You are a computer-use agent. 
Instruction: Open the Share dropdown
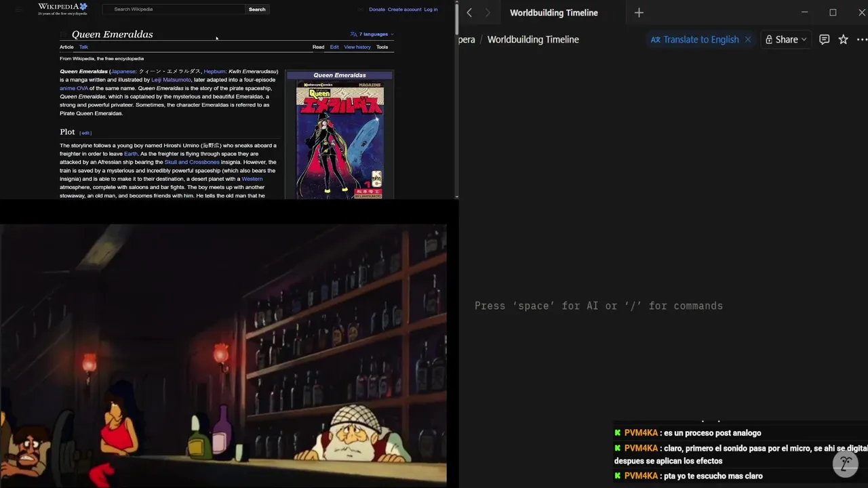pyautogui.click(x=786, y=39)
